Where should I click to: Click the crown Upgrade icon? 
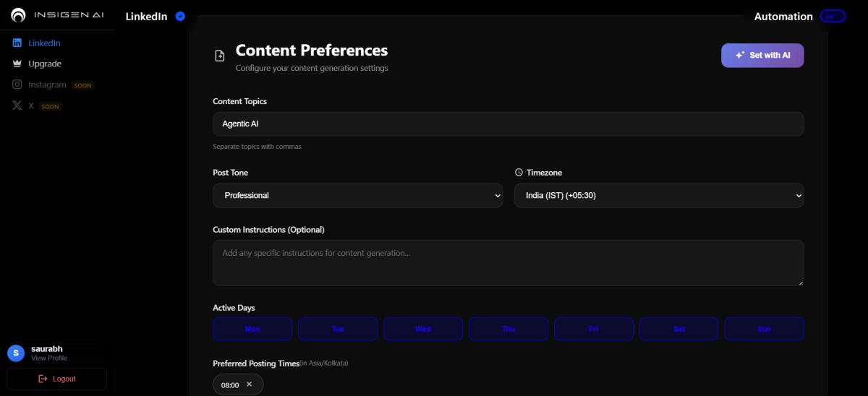click(x=17, y=64)
